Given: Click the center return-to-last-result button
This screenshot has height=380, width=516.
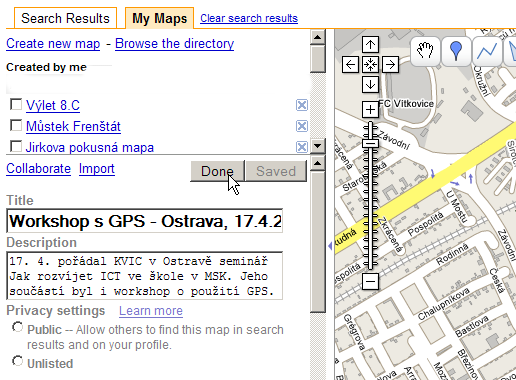Looking at the screenshot, I should tap(370, 64).
